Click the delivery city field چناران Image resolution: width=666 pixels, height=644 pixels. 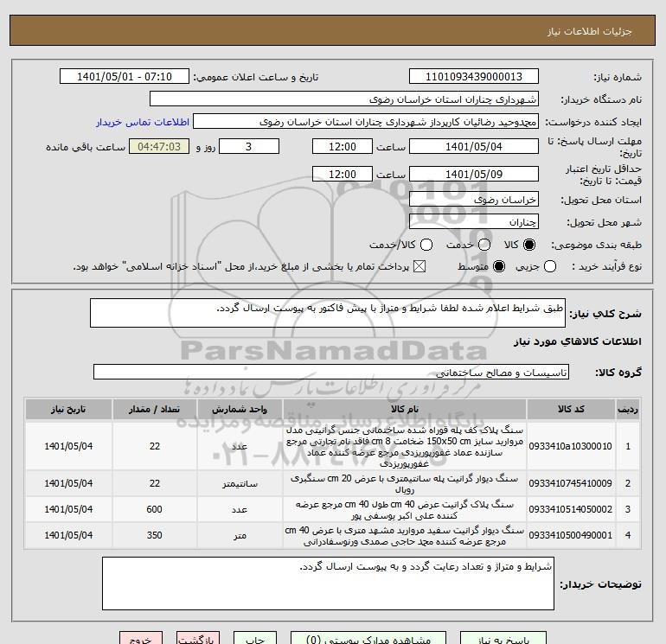[474, 221]
